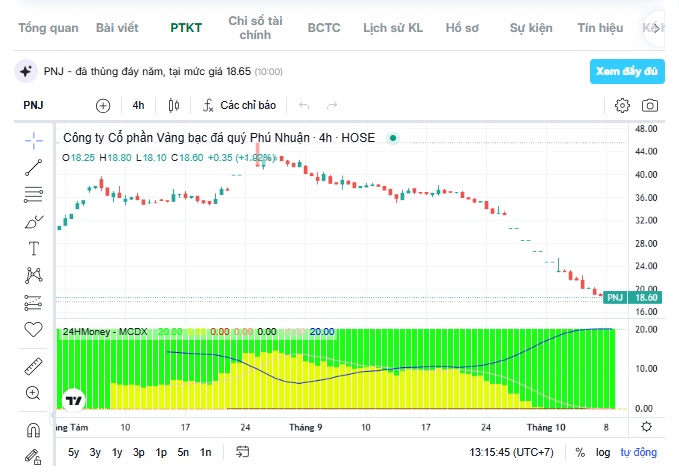Click the 13:15:45 (UTC+7) timezone selector

511,452
